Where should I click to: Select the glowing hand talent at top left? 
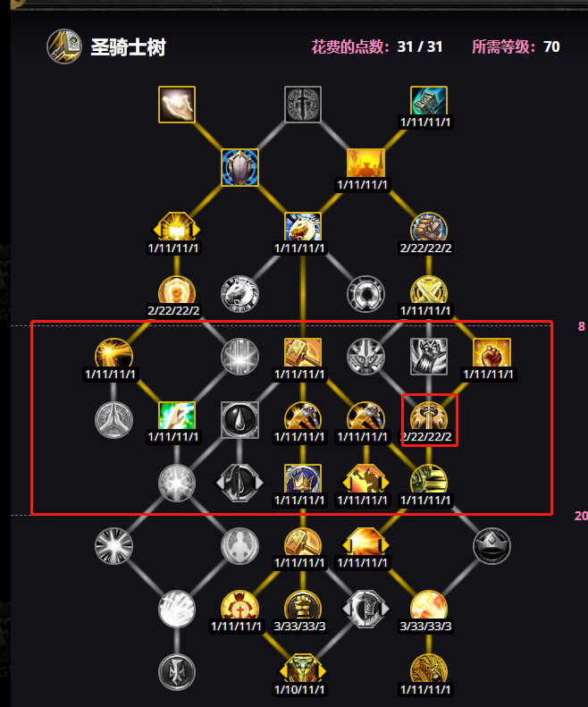(x=177, y=105)
